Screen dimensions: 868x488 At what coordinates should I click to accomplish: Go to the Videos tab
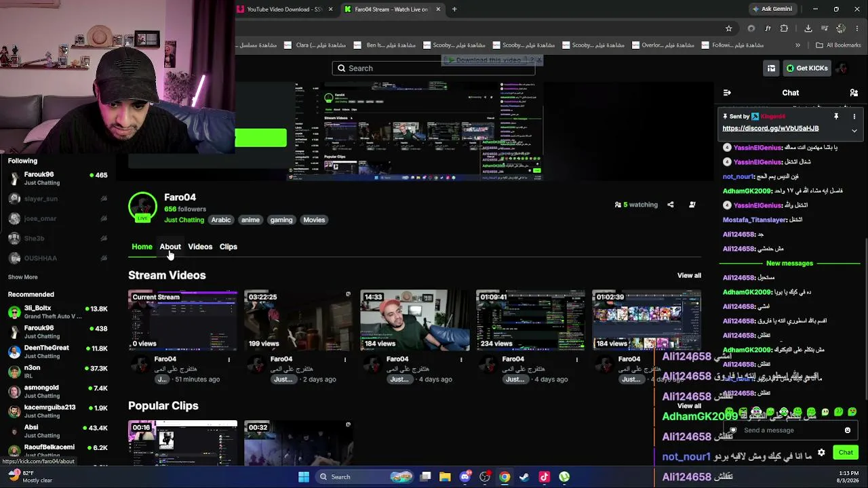[x=200, y=247]
